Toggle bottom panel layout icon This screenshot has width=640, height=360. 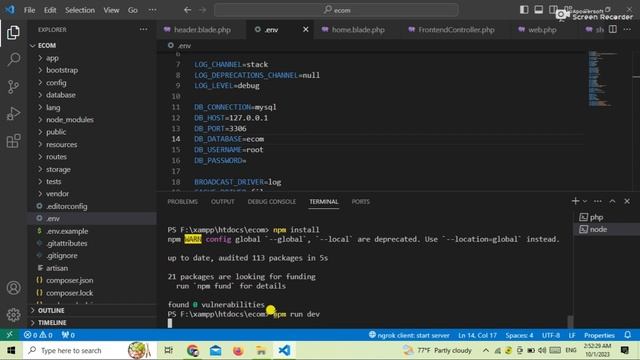(539, 10)
